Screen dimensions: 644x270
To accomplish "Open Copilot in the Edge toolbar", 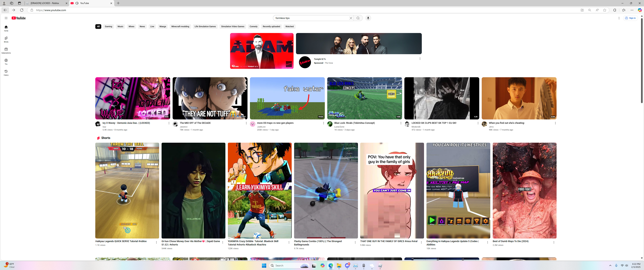I will click(640, 10).
